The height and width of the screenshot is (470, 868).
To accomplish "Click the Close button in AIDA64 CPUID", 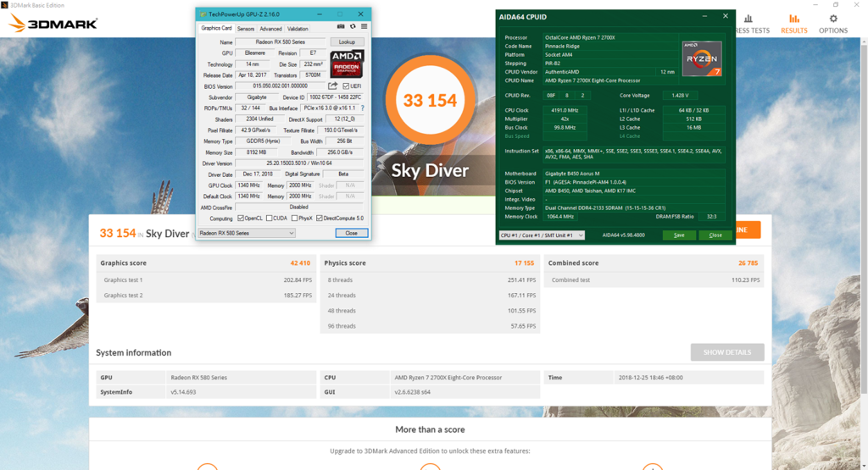I will [715, 235].
